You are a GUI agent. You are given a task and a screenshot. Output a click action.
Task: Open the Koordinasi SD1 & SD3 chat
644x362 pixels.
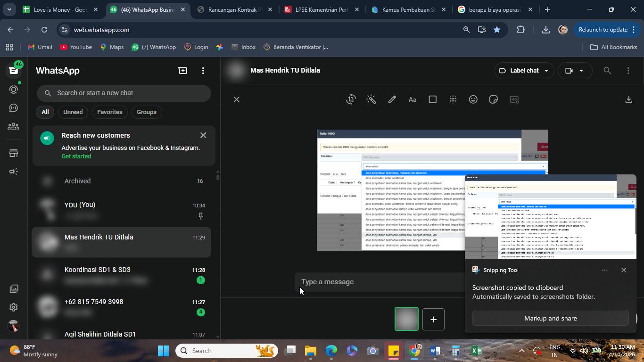pos(122,275)
